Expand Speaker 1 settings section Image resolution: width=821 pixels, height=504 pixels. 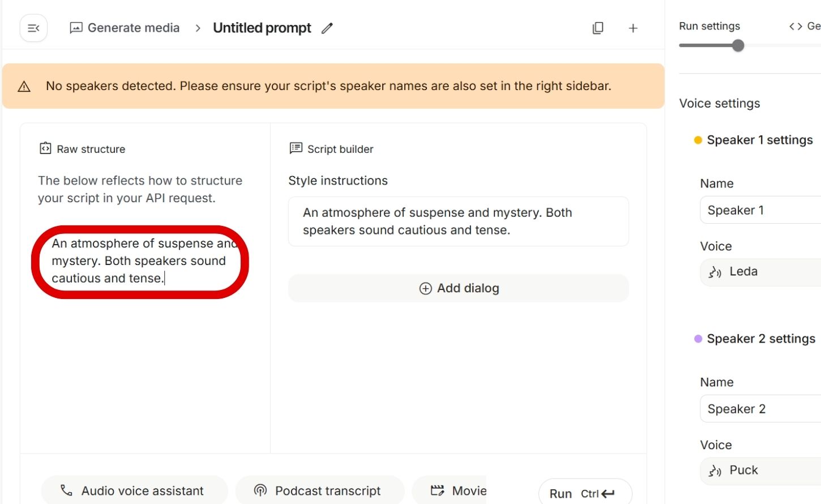point(759,140)
